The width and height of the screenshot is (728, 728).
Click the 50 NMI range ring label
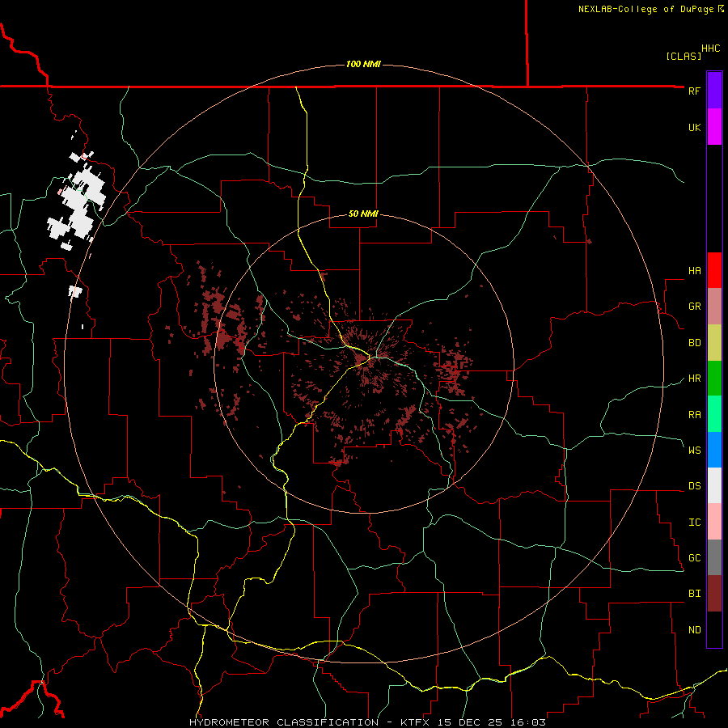coord(363,214)
